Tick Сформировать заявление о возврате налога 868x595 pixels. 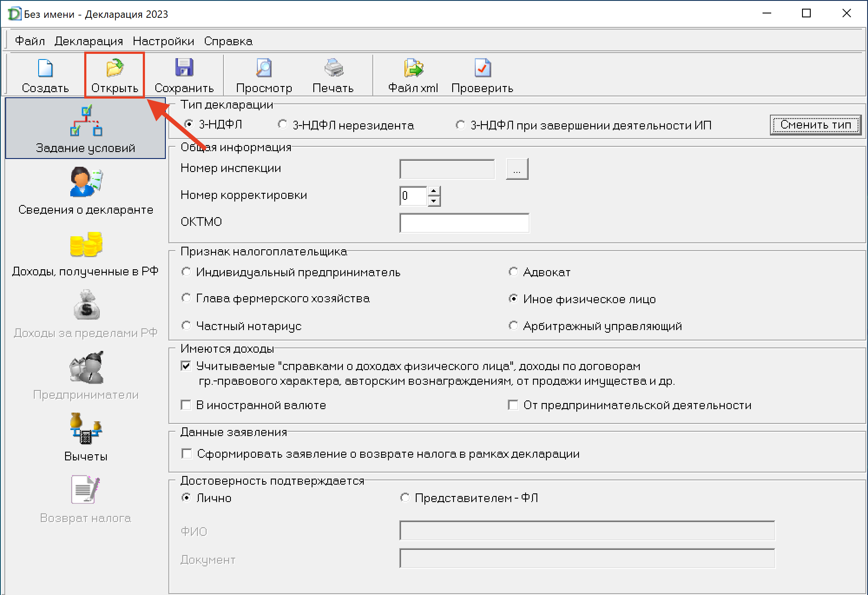187,454
